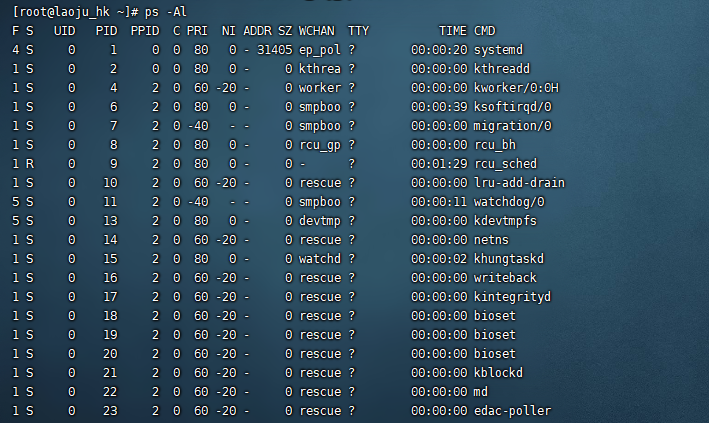Click the watchdog/0 process name
The height and width of the screenshot is (423, 709).
509,201
